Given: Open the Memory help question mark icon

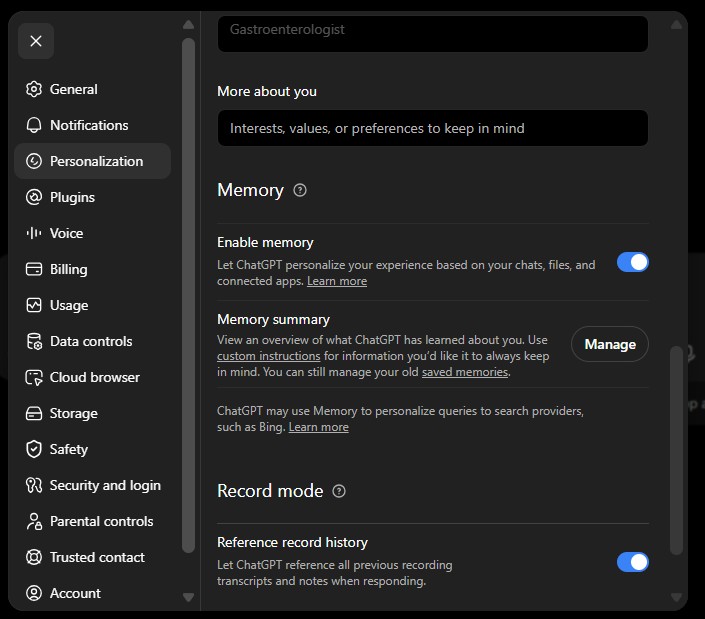Looking at the screenshot, I should tap(300, 190).
